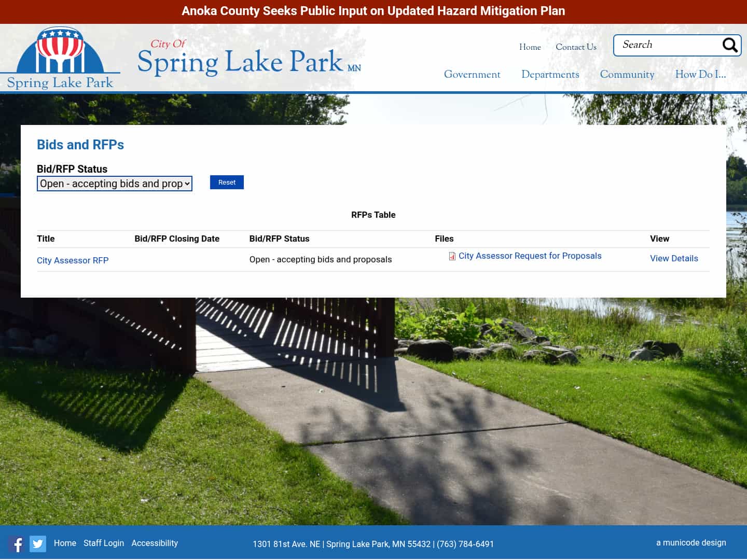The height and width of the screenshot is (560, 747).
Task: Open the Bid/RFP Status dropdown
Action: click(114, 184)
